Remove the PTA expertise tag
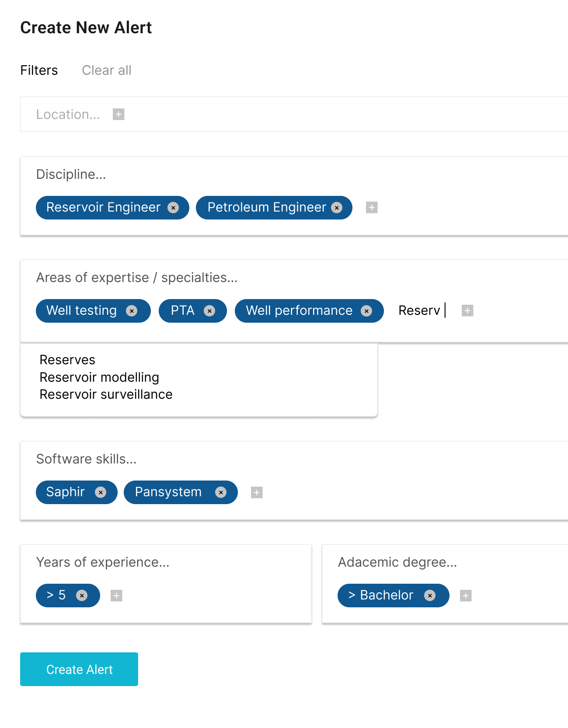 [x=210, y=311]
